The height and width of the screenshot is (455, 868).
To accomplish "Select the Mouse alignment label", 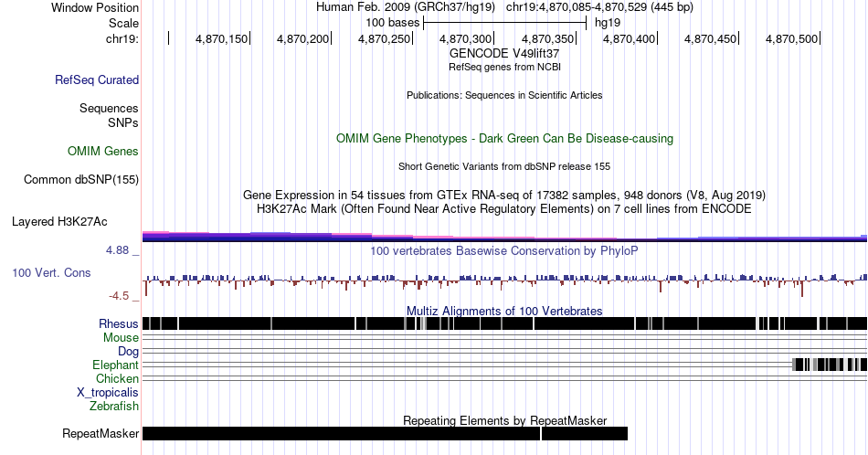I will (121, 338).
